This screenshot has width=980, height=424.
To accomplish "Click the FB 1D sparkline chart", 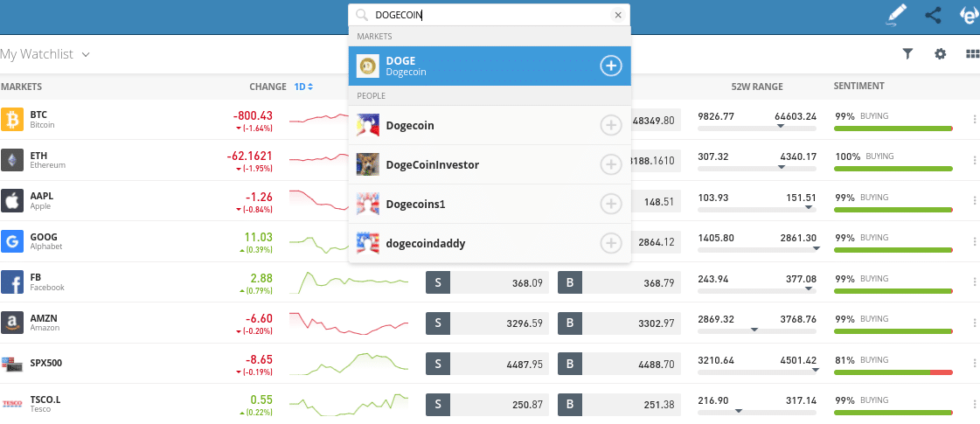I will [x=348, y=282].
